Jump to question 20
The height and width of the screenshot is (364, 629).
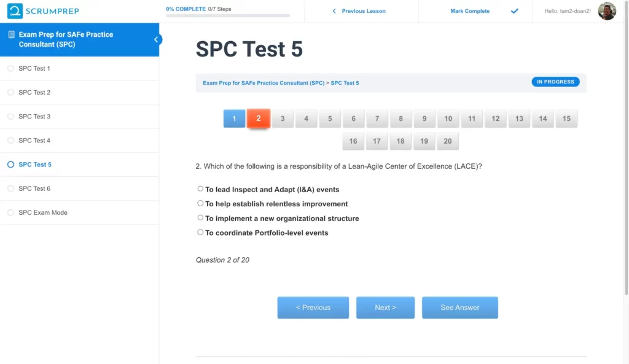pos(448,141)
